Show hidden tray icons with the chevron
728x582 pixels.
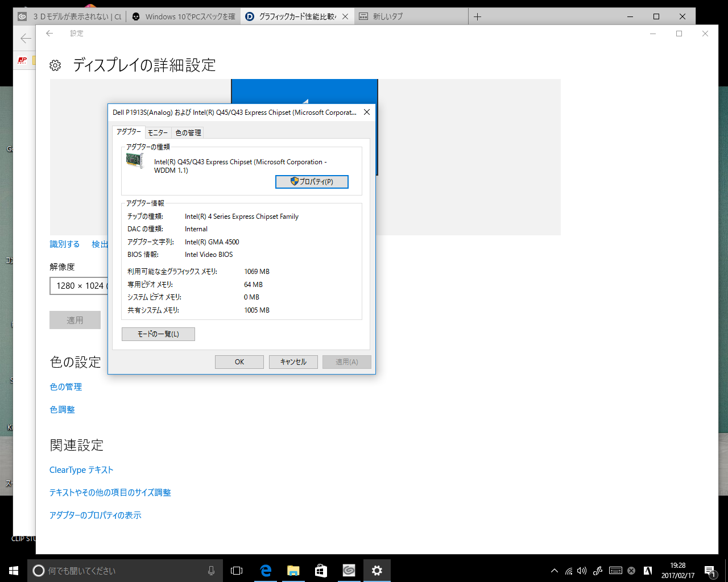pos(555,571)
